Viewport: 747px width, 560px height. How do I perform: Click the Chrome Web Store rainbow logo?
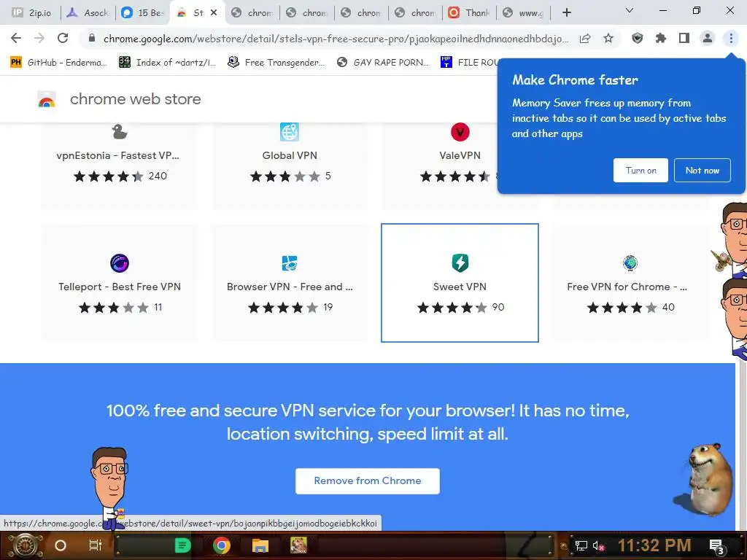click(x=47, y=99)
